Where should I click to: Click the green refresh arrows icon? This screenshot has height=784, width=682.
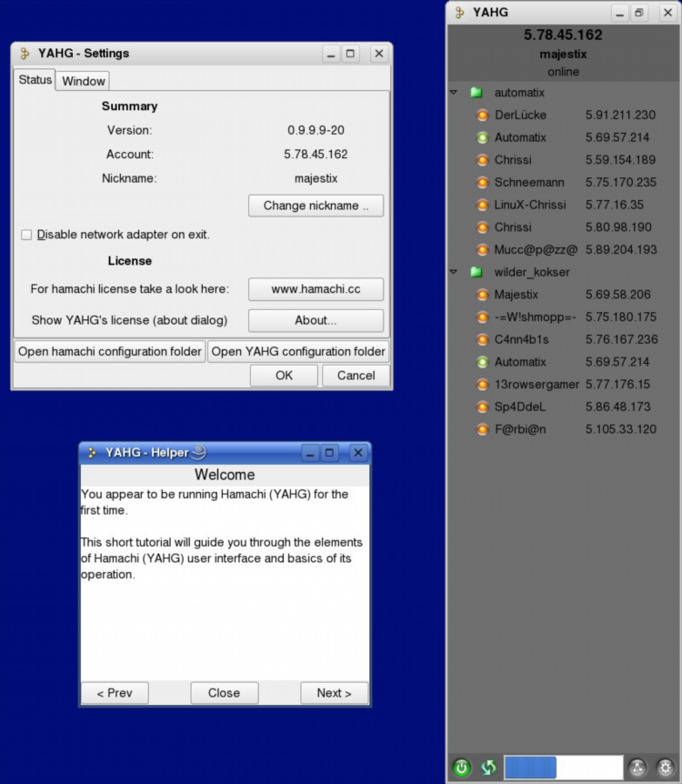tap(488, 767)
